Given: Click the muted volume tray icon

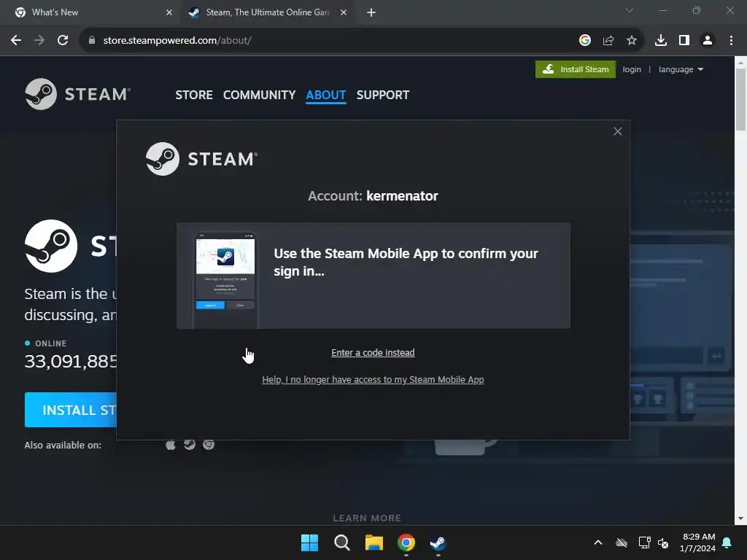Looking at the screenshot, I should pos(663,542).
